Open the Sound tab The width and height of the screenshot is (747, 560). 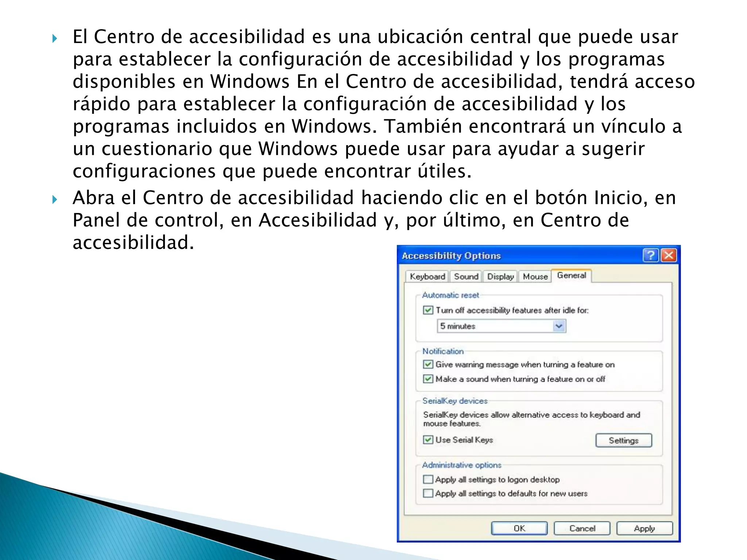[466, 277]
